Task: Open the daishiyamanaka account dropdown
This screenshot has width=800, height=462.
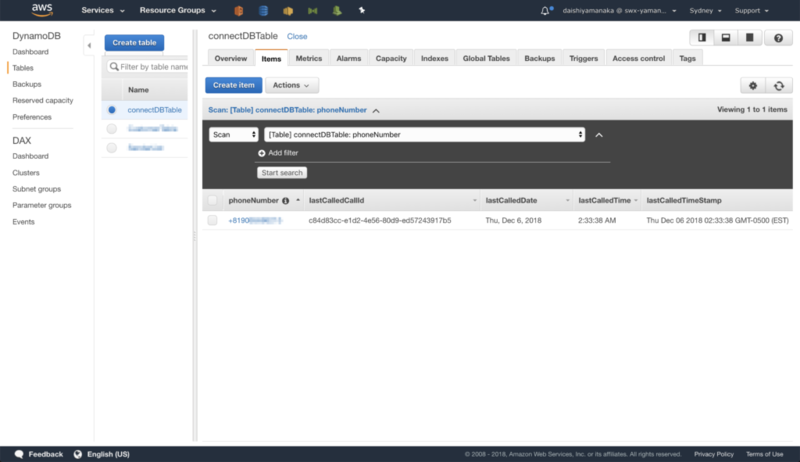Action: (619, 10)
